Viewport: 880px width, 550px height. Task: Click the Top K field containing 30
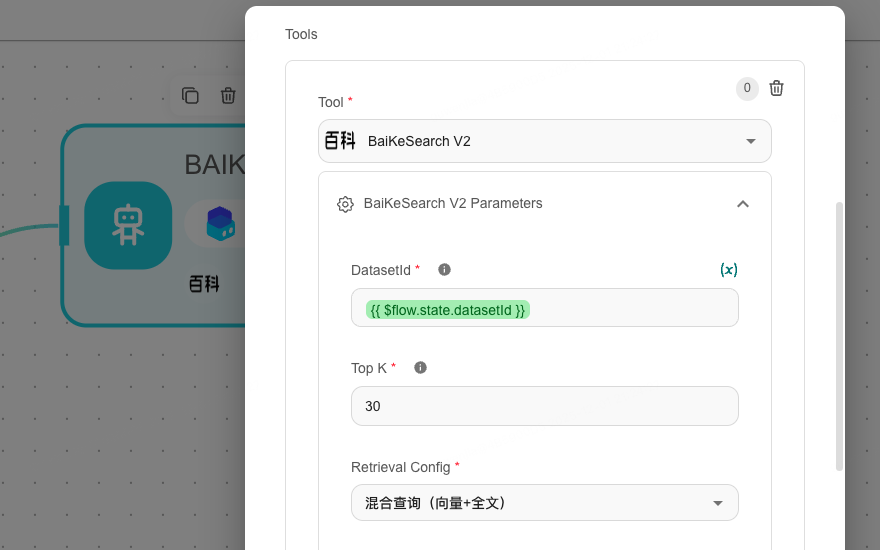point(544,406)
